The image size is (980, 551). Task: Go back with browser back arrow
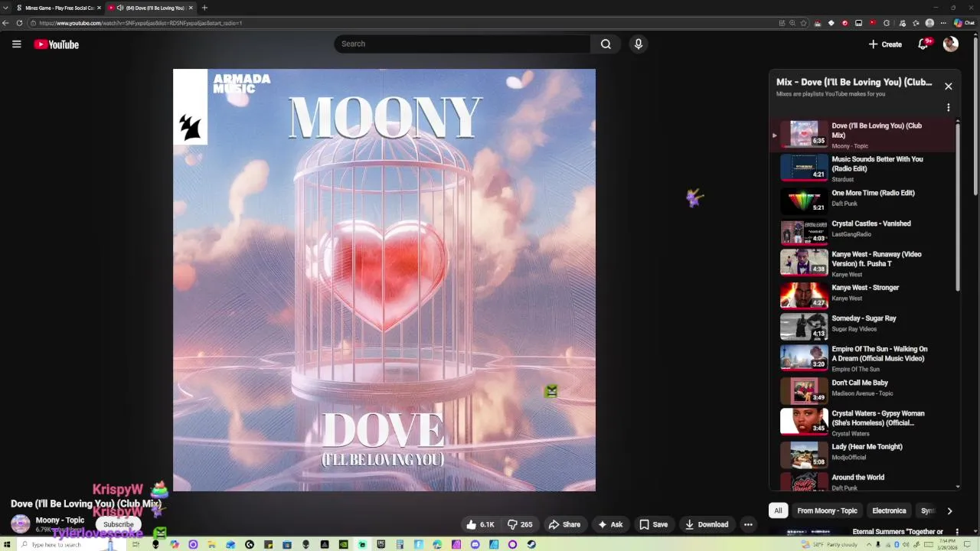click(x=6, y=23)
